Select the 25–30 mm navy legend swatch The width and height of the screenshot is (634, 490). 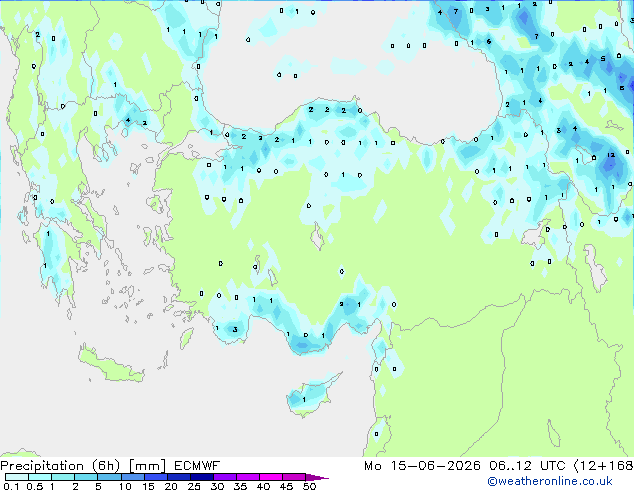[201, 477]
